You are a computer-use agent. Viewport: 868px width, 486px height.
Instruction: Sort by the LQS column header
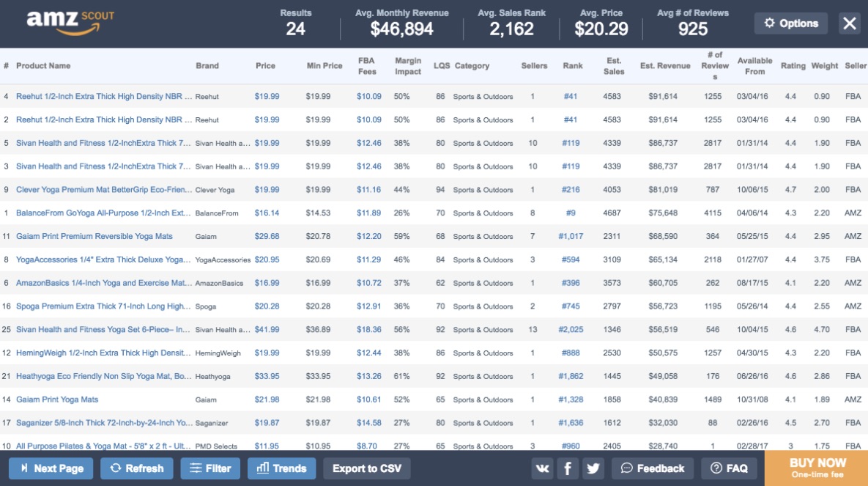pyautogui.click(x=442, y=65)
